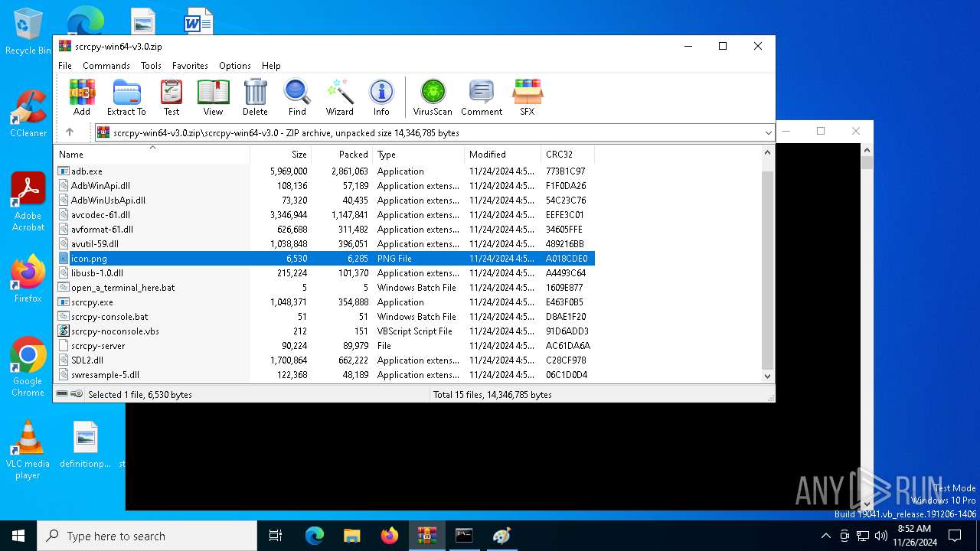This screenshot has height=551, width=980.
Task: Open CCleaner desktop shortcut
Action: point(28,114)
